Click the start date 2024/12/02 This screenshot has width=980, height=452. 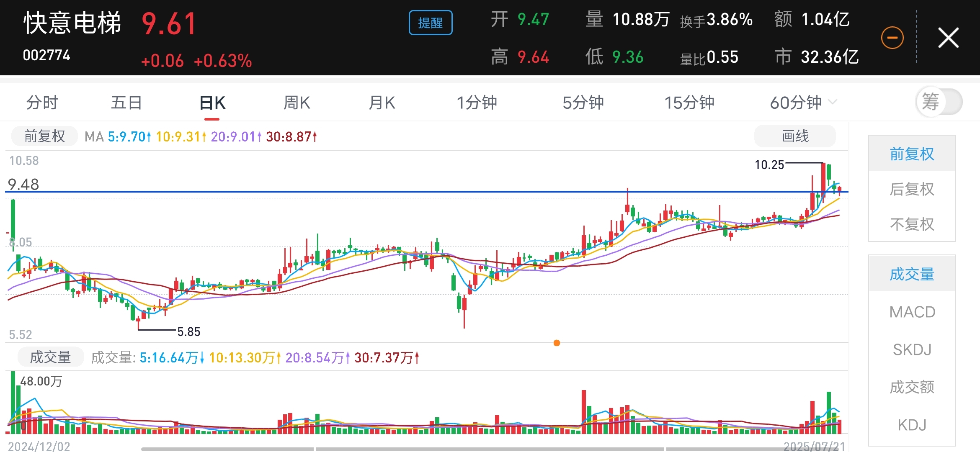[39, 446]
